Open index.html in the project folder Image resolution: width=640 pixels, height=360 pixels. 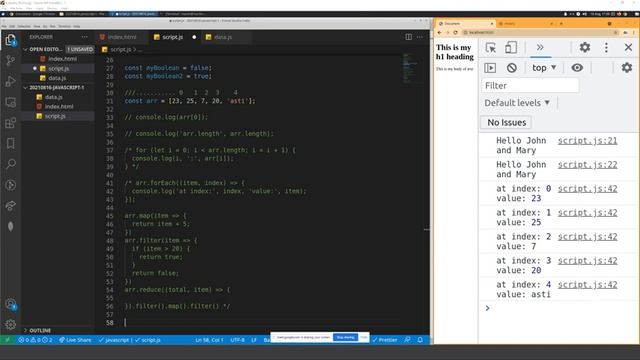(59, 107)
